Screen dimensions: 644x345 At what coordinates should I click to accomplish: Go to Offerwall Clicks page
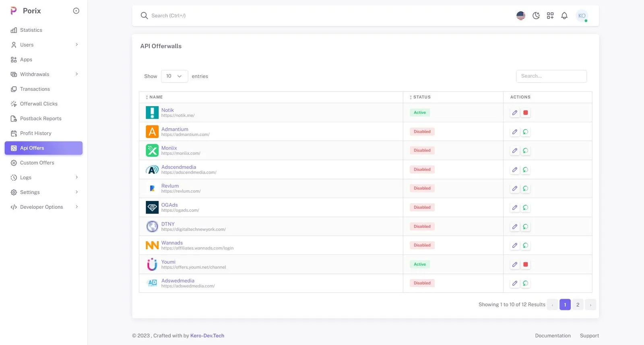[x=43, y=104]
